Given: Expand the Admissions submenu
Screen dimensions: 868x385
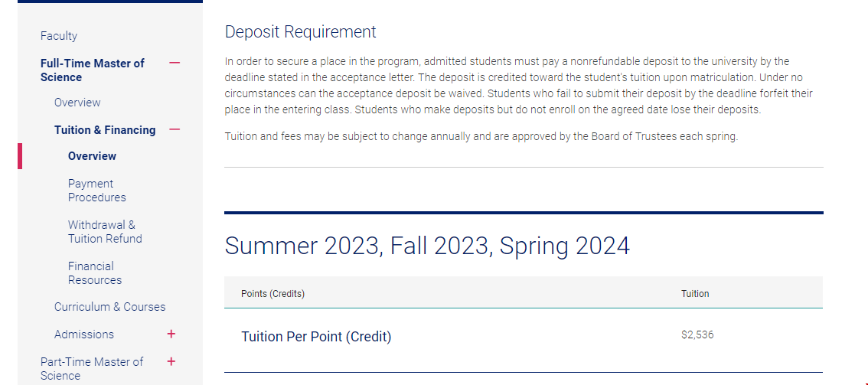Looking at the screenshot, I should coord(171,334).
